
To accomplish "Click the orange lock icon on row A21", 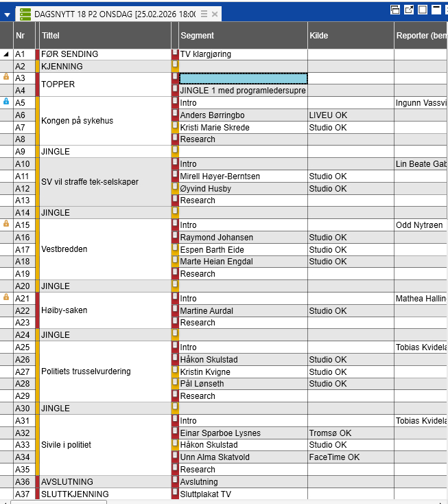I will click(x=7, y=297).
